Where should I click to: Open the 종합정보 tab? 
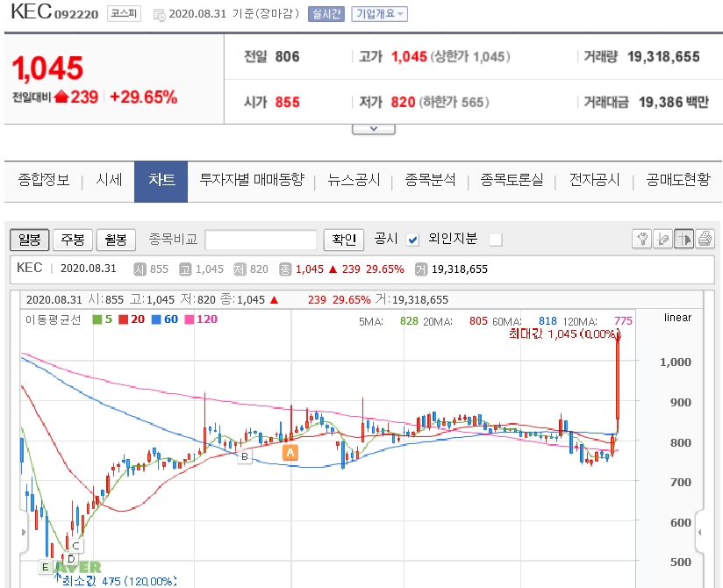(44, 180)
